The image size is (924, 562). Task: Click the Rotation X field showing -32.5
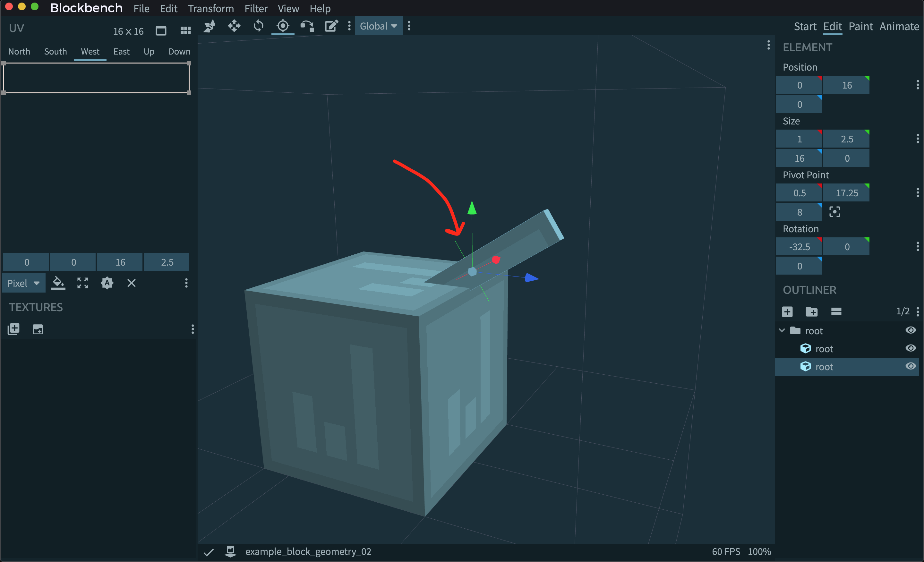point(799,247)
